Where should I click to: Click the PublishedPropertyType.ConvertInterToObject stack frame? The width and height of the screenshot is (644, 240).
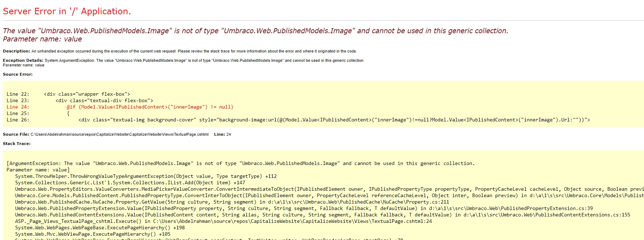tap(329, 196)
